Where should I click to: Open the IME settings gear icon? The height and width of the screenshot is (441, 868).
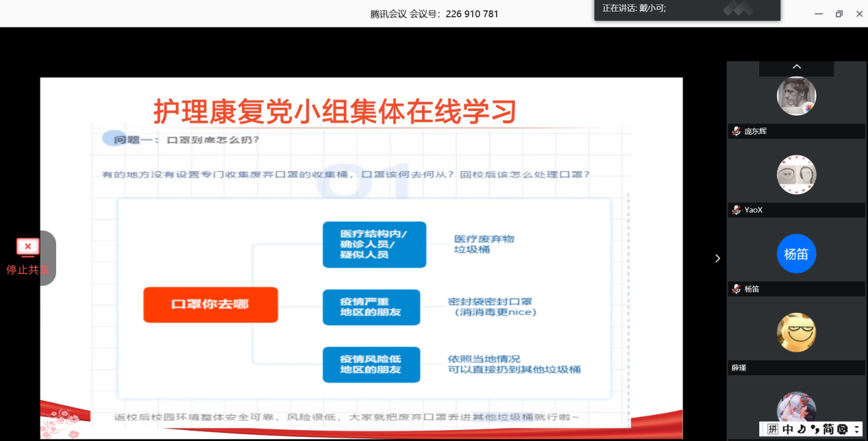tap(843, 429)
